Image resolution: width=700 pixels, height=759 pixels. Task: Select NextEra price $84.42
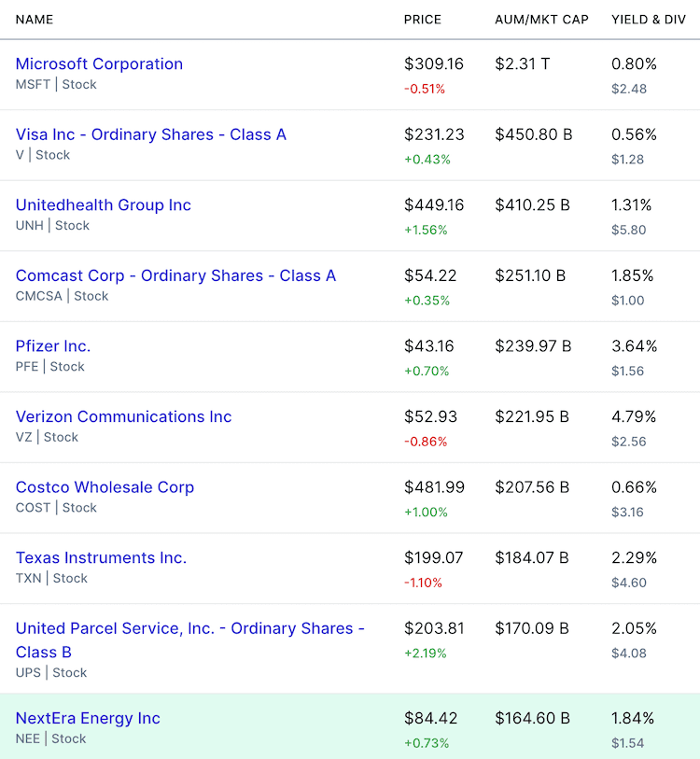(431, 718)
